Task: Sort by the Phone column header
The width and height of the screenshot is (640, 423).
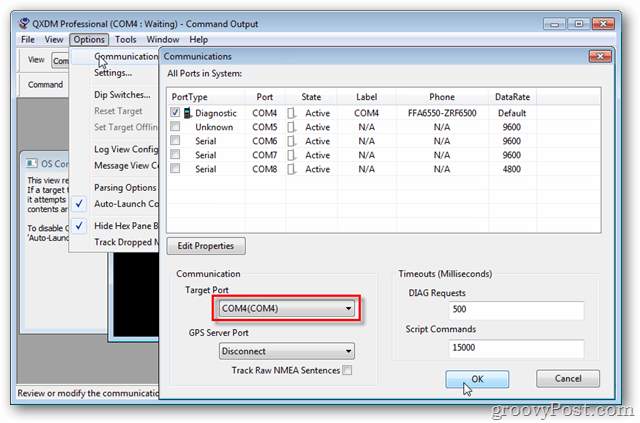Action: tap(442, 97)
